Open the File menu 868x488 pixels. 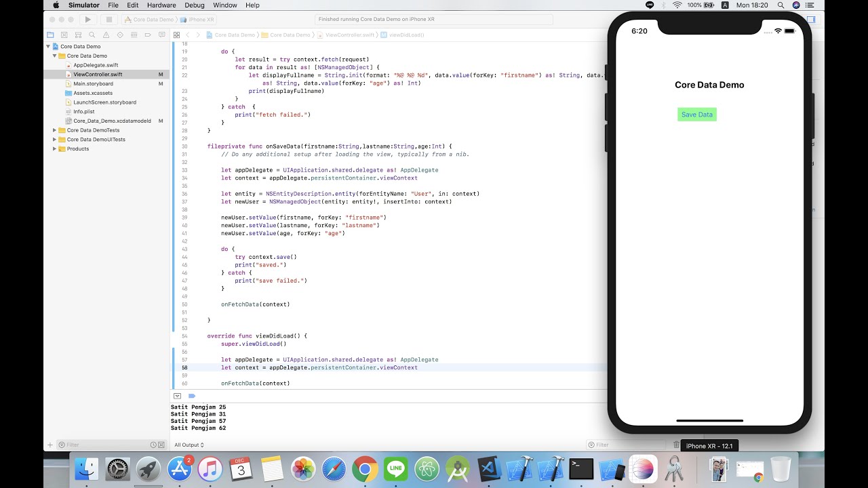[x=113, y=5]
